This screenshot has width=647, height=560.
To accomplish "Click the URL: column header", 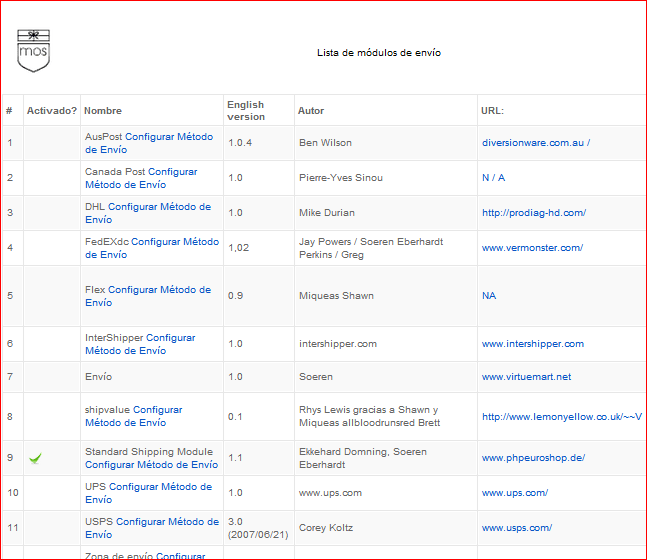I will tap(492, 111).
